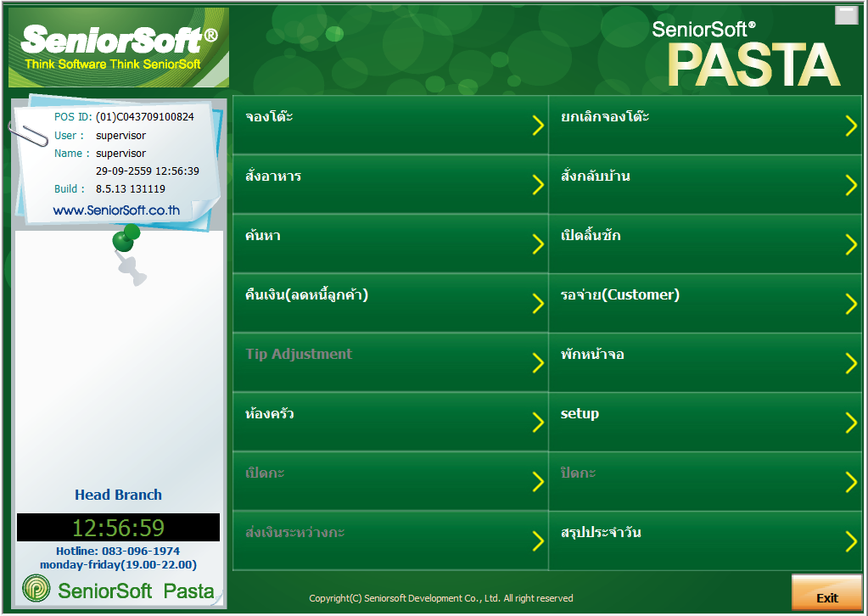
Task: Select the ส่งเงินระหว่างกะ item
Action: point(390,540)
